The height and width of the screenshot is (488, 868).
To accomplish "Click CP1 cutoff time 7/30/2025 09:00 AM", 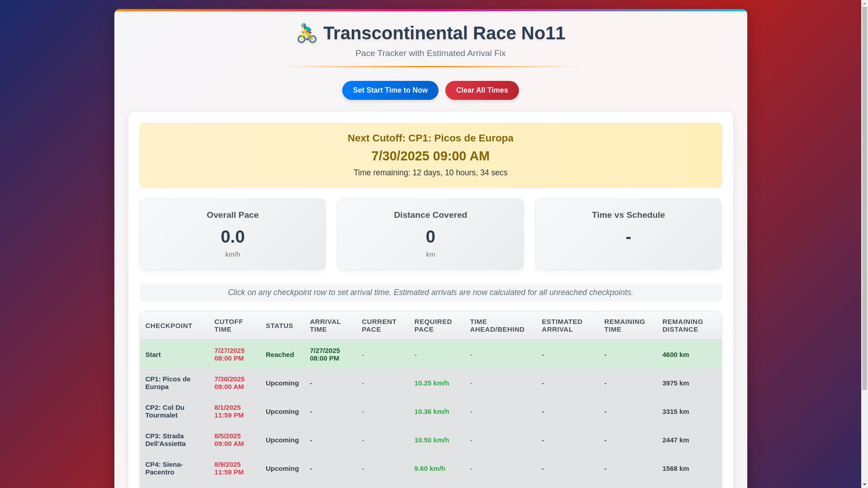I will 229,383.
